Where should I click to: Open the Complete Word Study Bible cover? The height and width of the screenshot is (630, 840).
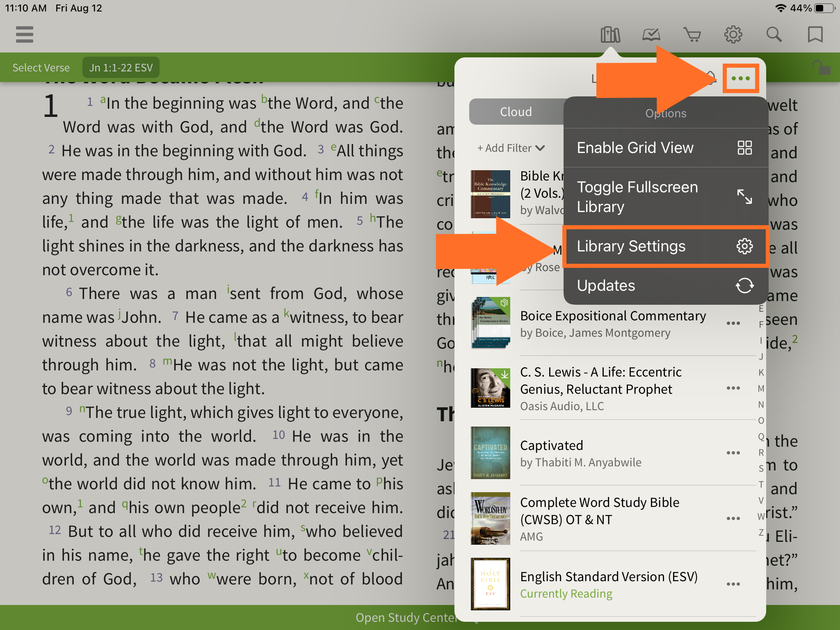(491, 518)
